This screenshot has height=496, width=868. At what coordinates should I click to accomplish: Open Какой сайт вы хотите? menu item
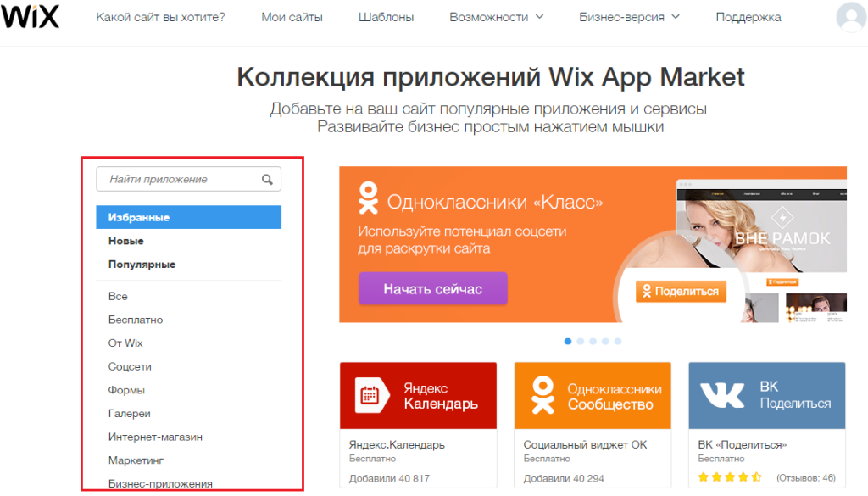(x=160, y=17)
